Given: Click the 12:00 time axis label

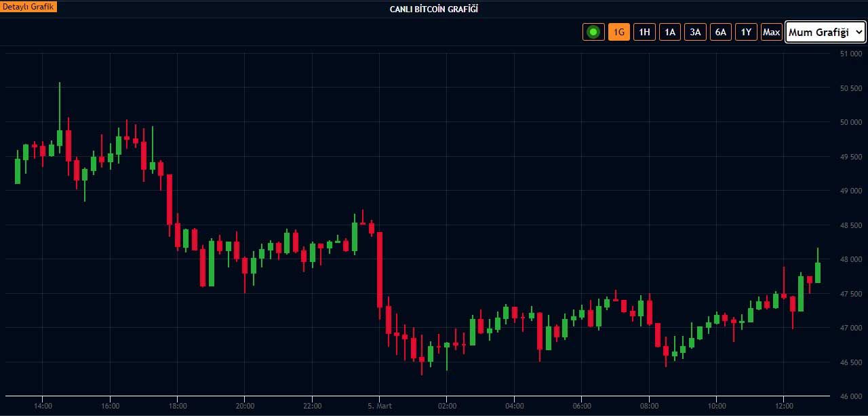Looking at the screenshot, I should [784, 406].
